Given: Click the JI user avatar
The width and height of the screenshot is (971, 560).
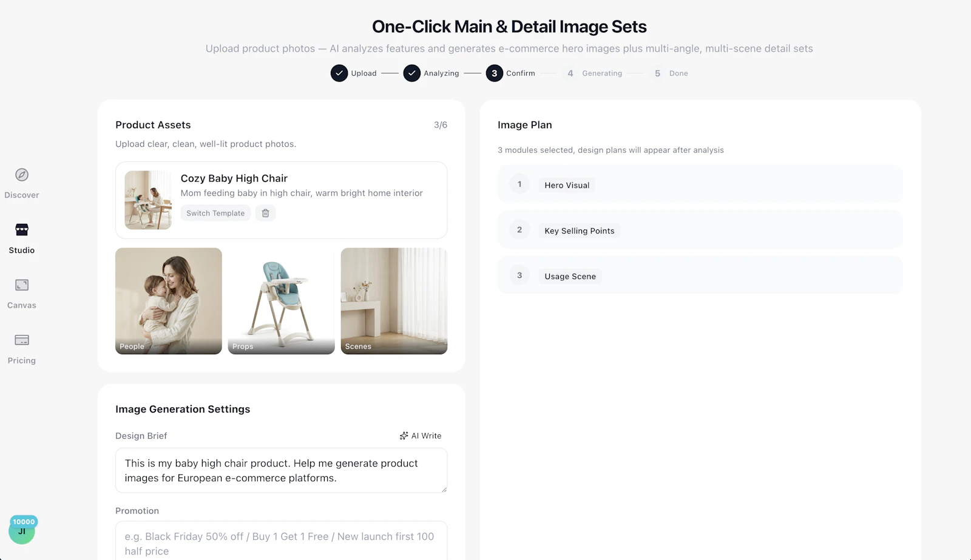Looking at the screenshot, I should pos(22,532).
